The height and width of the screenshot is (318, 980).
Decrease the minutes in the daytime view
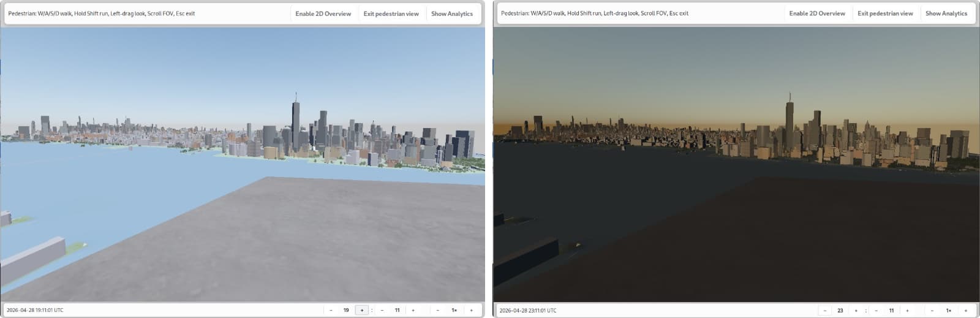(382, 310)
